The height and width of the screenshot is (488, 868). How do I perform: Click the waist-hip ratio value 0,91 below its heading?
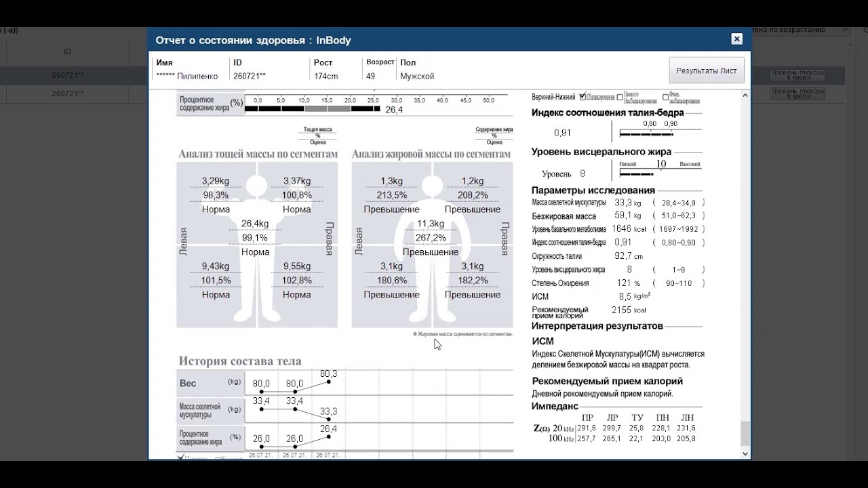562,133
